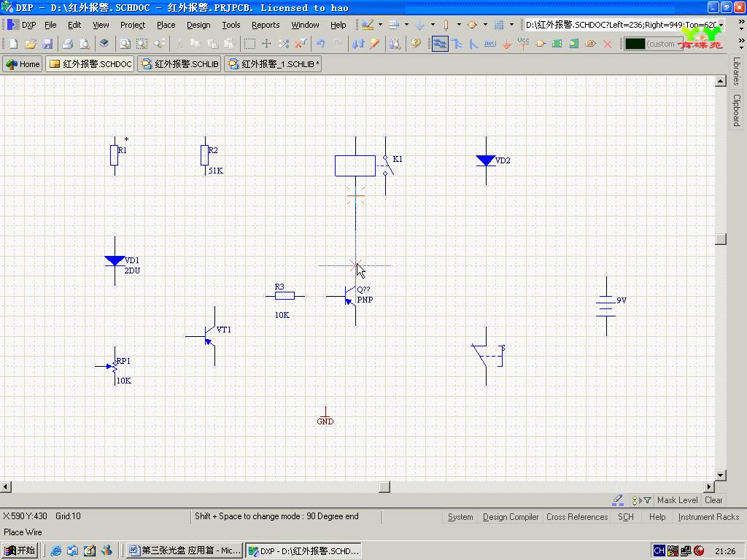Open print preview icon
The height and width of the screenshot is (560, 747).
pyautogui.click(x=85, y=44)
